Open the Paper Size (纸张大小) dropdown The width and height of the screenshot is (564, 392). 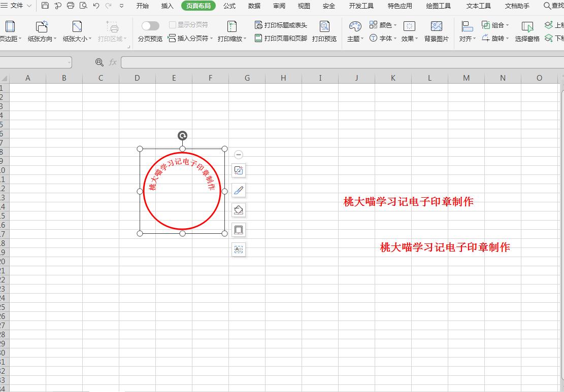(x=77, y=31)
